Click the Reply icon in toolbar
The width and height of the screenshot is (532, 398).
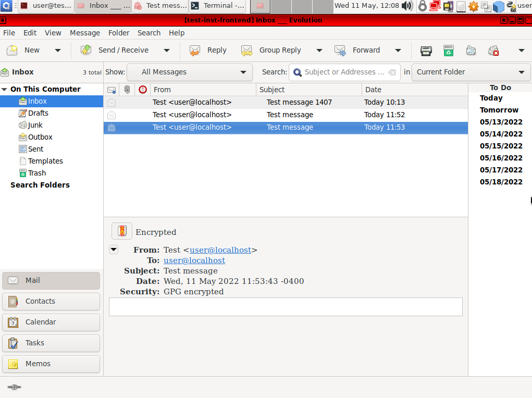[195, 50]
